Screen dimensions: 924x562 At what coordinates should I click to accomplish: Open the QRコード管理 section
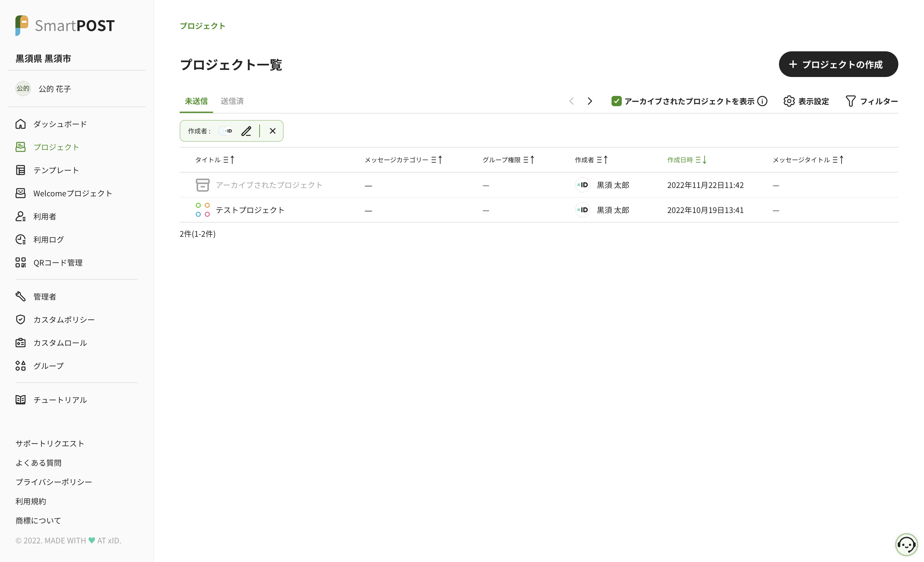(58, 262)
